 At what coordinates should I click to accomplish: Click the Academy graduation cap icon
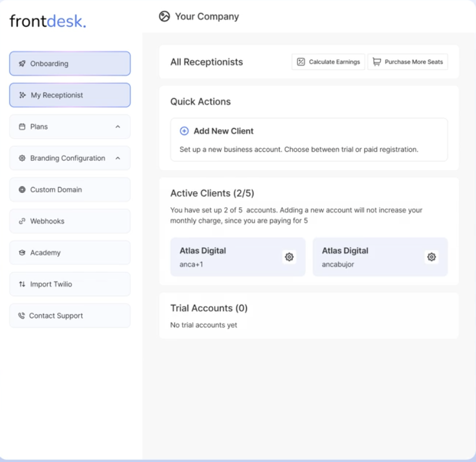point(22,253)
